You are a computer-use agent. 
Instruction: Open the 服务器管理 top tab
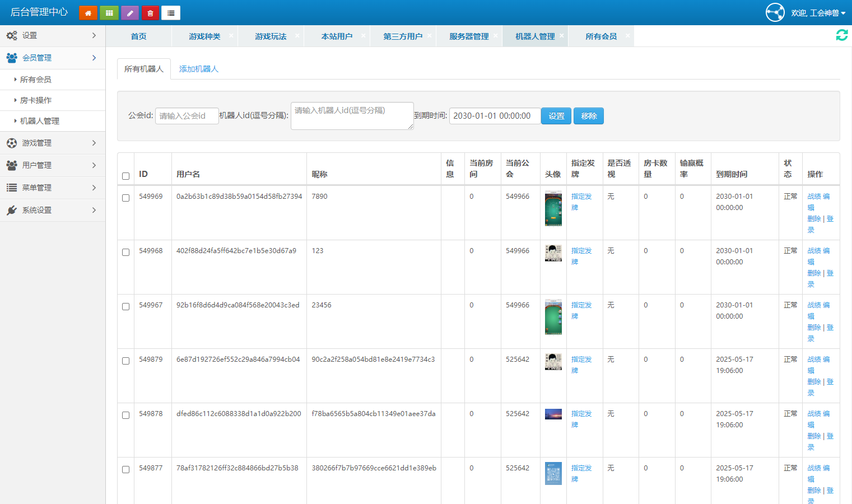pyautogui.click(x=468, y=36)
